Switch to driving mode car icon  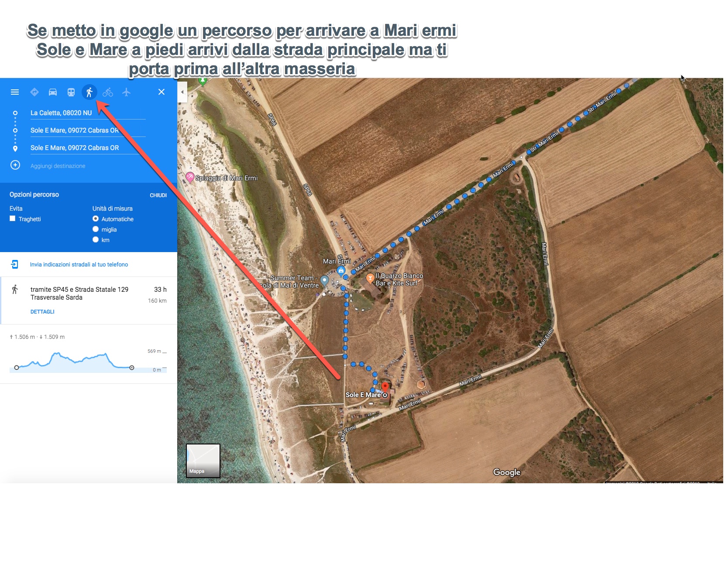point(53,92)
